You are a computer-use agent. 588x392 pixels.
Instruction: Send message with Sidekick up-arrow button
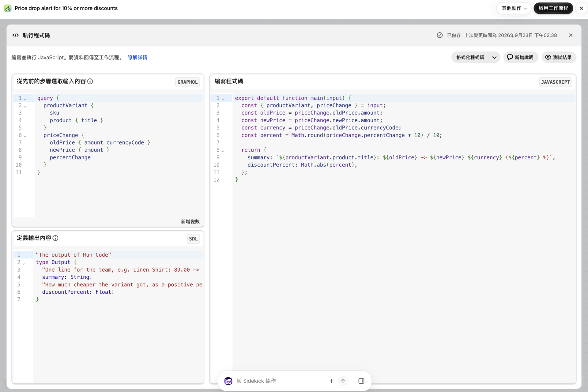343,381
